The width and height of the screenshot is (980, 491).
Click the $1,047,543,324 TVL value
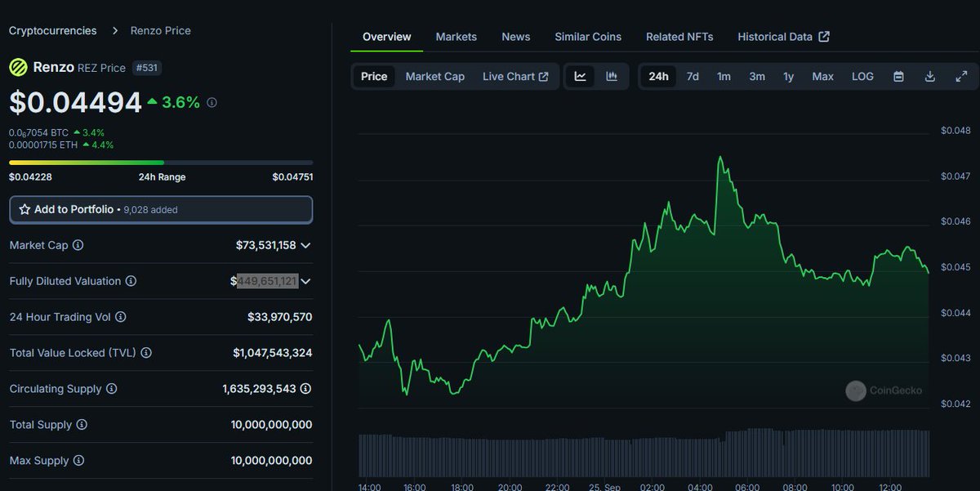pos(273,353)
